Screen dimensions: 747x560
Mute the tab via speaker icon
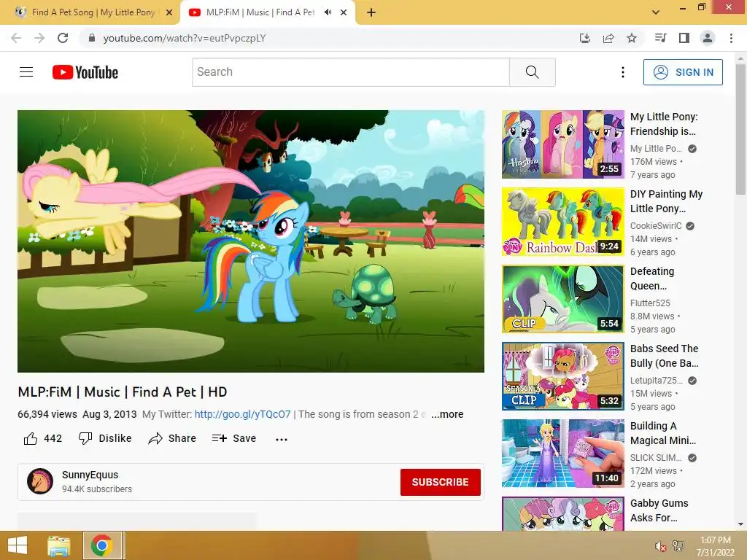[328, 12]
